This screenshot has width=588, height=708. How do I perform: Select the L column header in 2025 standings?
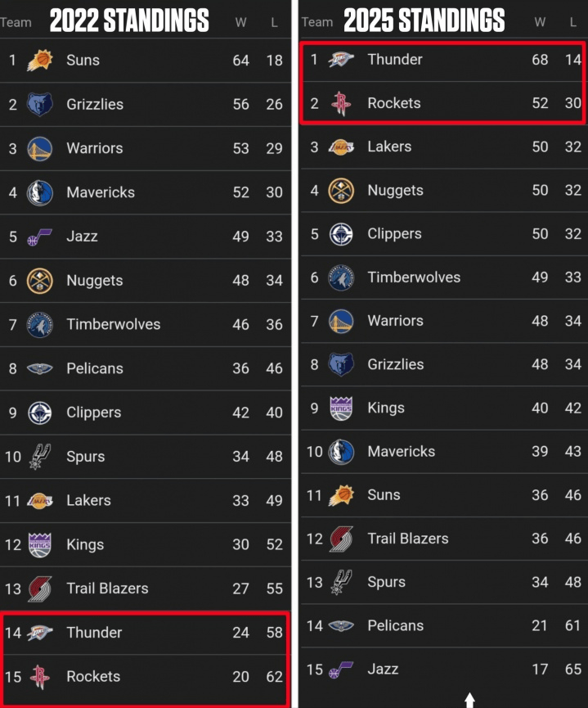tap(573, 22)
